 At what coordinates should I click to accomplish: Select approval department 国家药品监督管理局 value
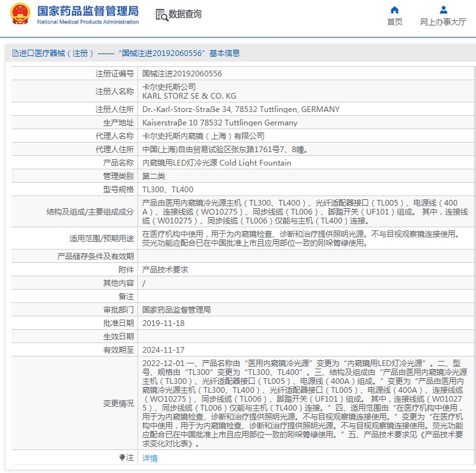point(176,309)
